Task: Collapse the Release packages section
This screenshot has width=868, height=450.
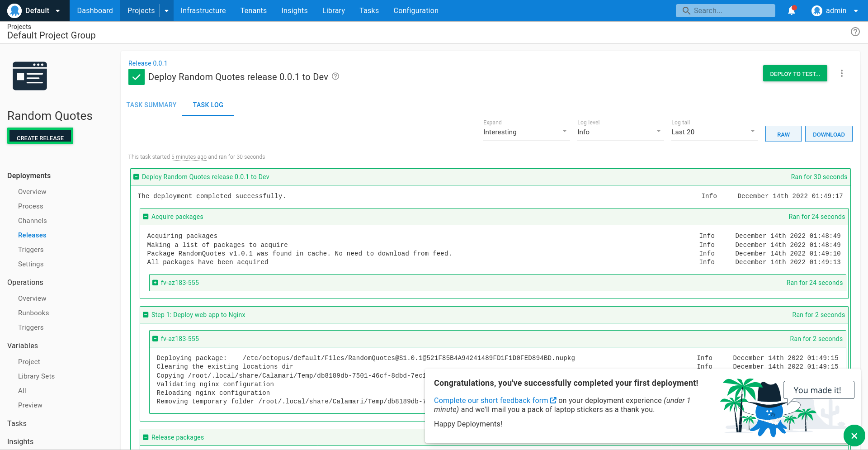Action: click(146, 437)
